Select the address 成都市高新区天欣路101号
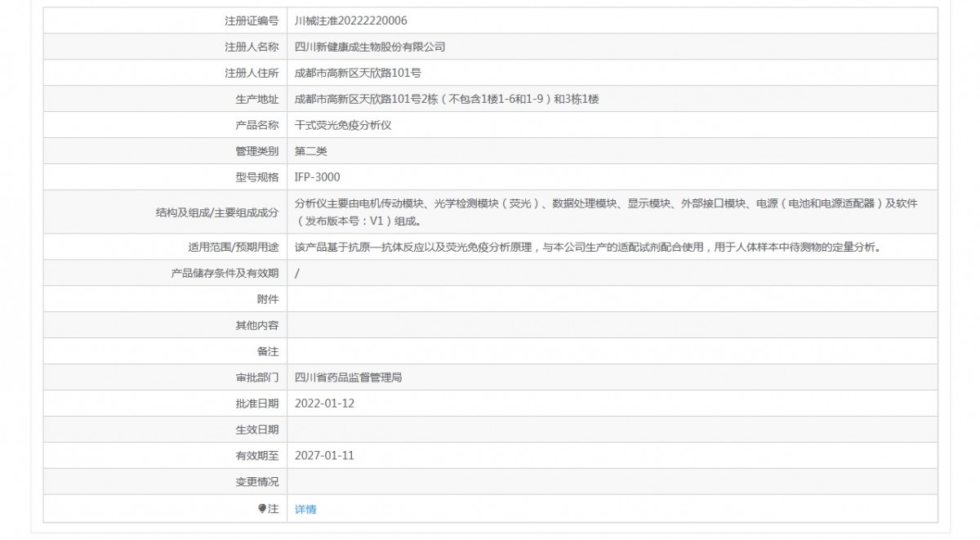 [358, 73]
